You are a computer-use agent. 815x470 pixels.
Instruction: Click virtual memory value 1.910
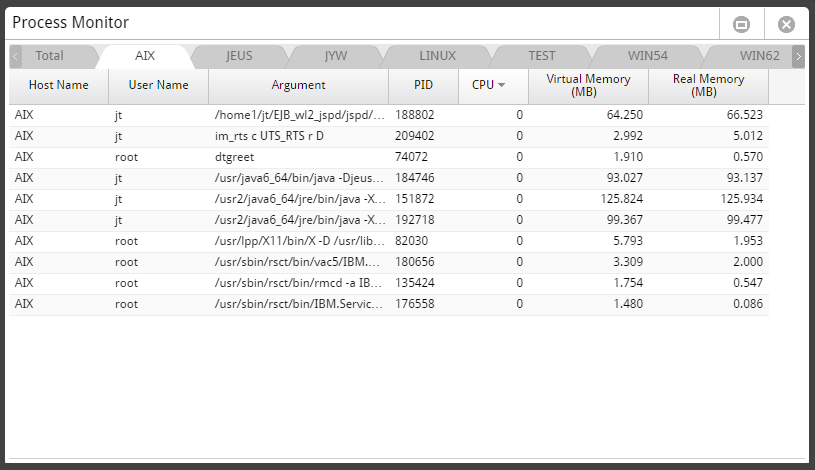coord(628,157)
